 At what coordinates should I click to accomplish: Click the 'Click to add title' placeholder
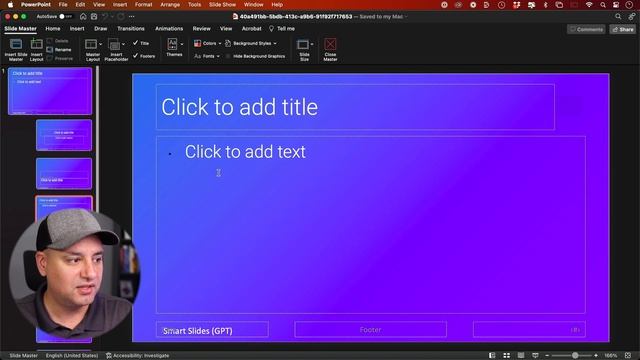click(x=355, y=107)
